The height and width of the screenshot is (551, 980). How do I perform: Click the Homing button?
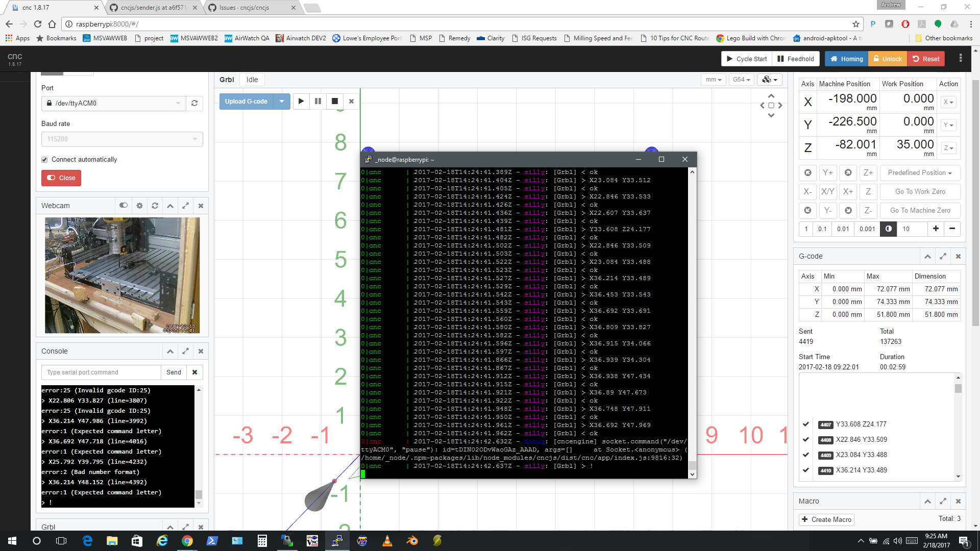click(846, 59)
